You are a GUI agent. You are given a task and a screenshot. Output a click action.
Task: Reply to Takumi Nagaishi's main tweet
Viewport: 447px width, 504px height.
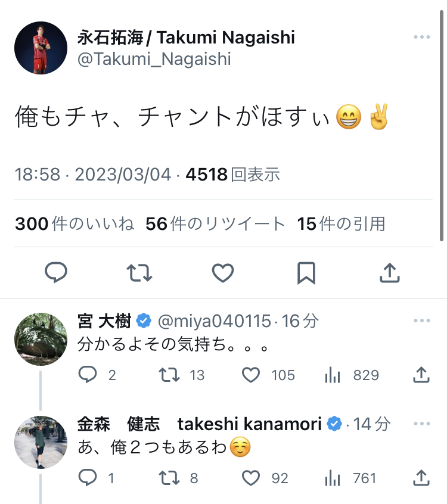pos(56,273)
